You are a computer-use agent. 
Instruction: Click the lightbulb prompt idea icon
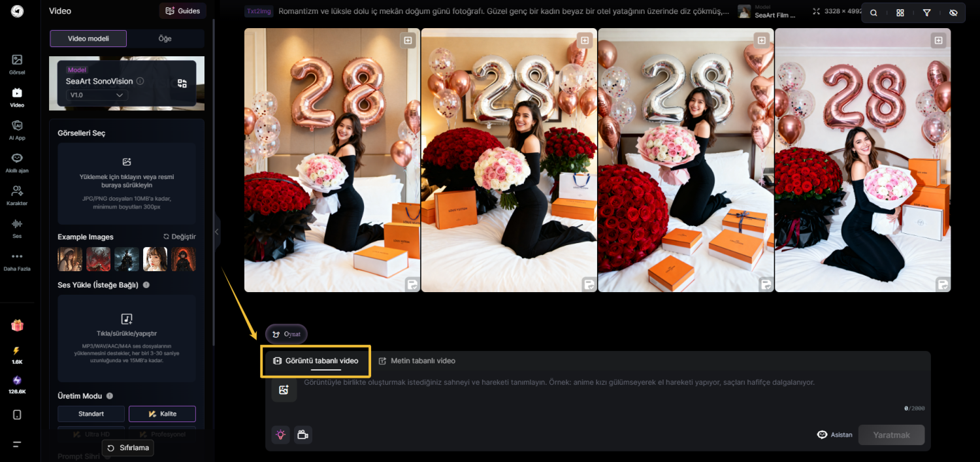[280, 435]
